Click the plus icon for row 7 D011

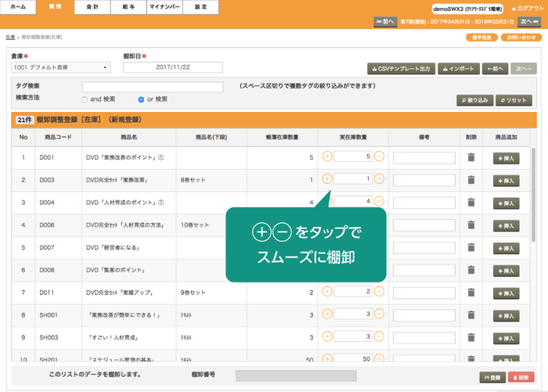coord(326,292)
